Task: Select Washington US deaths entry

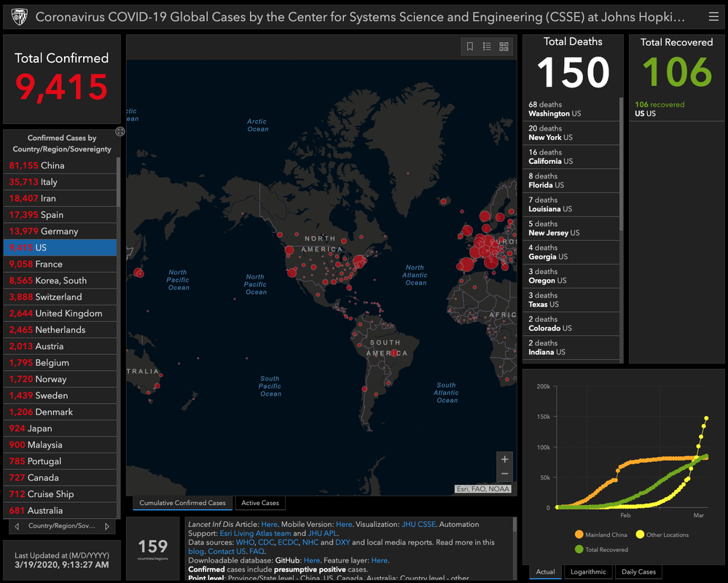Action: pos(571,109)
